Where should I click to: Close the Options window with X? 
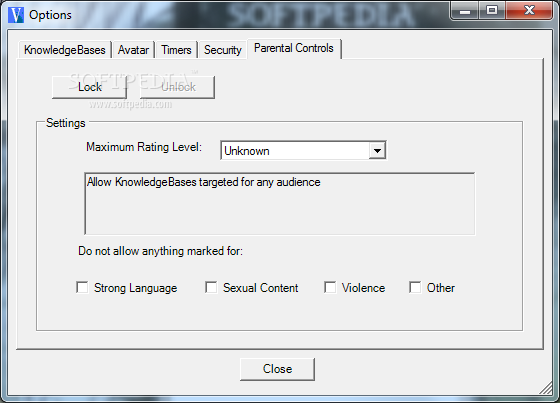(529, 11)
